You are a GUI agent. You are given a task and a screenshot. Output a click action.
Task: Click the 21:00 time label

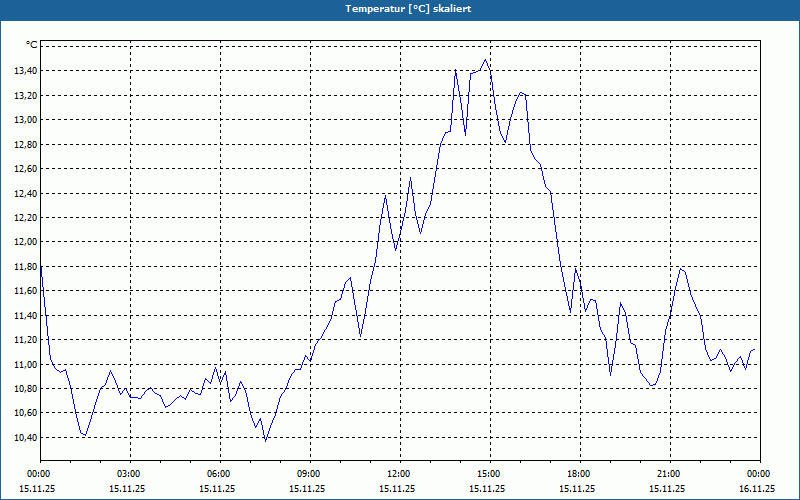[670, 474]
